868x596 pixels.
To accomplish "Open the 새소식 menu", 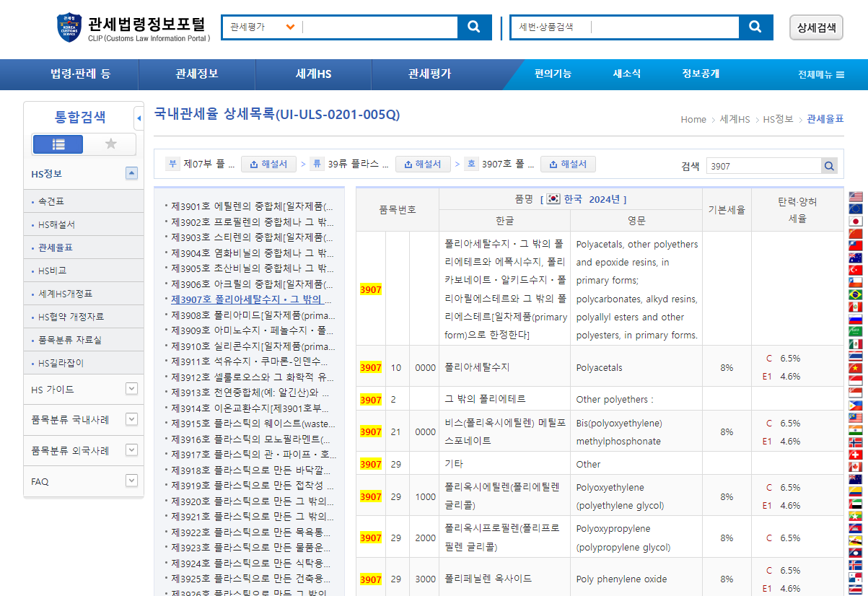I will [626, 74].
